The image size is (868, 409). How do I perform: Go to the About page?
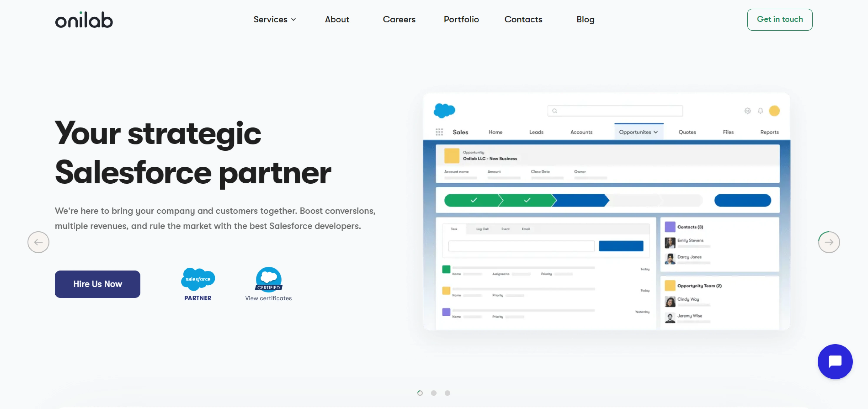pos(337,20)
